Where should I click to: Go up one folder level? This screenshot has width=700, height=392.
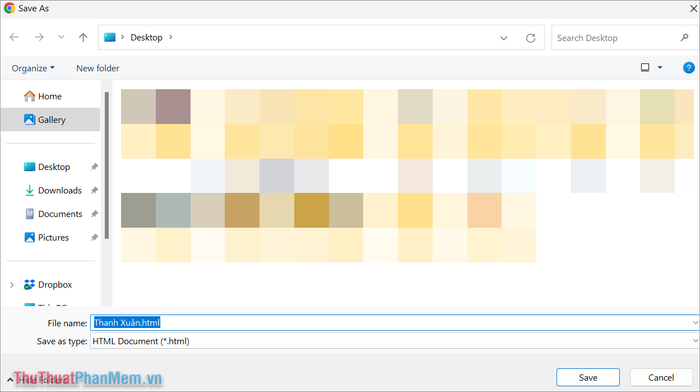pos(83,38)
